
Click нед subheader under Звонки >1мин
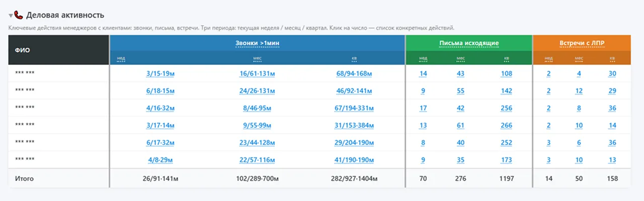pyautogui.click(x=121, y=58)
